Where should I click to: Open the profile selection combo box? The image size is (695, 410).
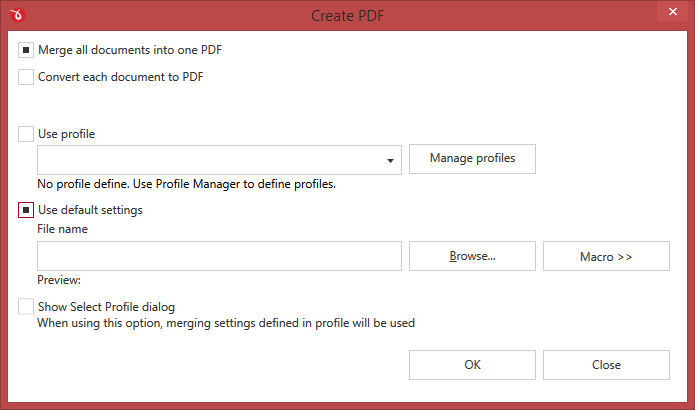coord(219,160)
